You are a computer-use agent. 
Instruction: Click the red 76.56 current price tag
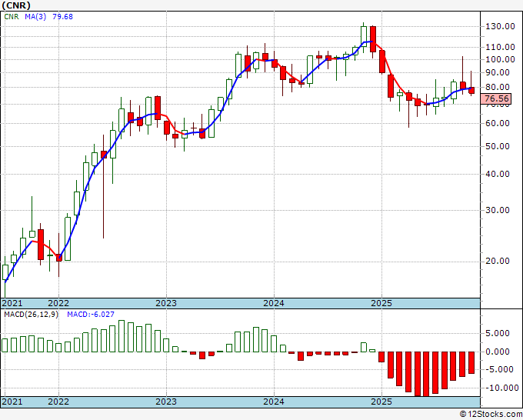[497, 98]
